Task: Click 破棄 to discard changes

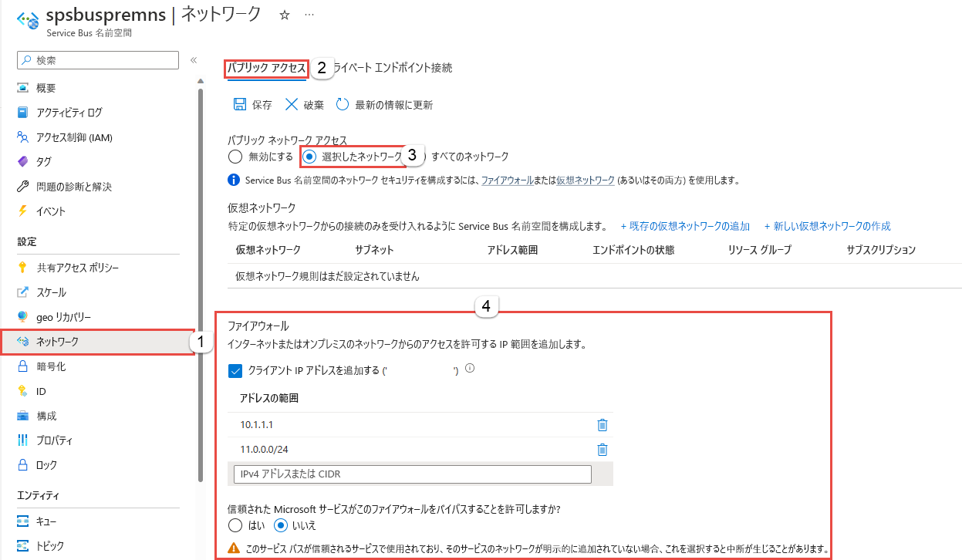Action: point(304,104)
